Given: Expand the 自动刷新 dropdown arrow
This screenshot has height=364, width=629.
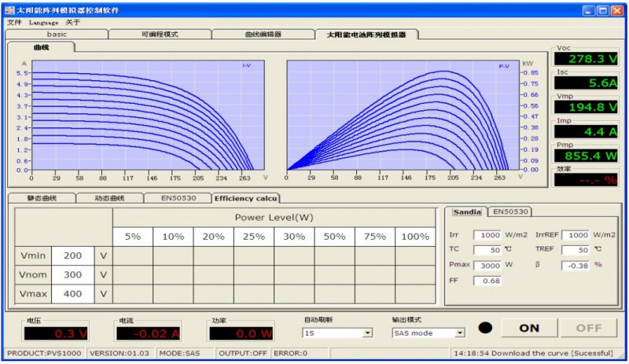Looking at the screenshot, I should [367, 333].
